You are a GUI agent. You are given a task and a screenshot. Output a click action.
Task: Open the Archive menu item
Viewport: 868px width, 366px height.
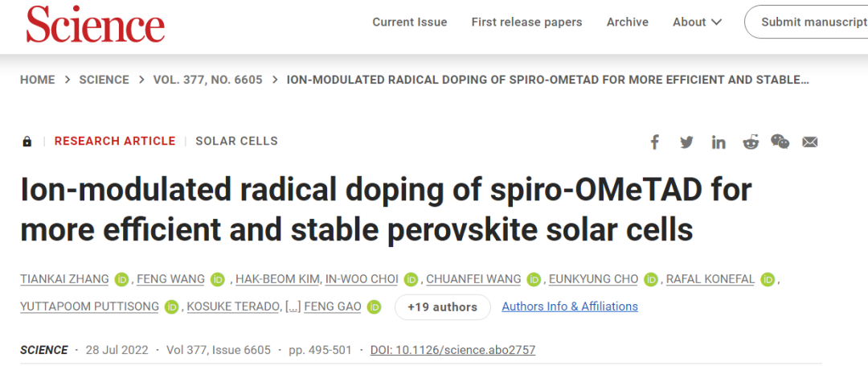[627, 23]
